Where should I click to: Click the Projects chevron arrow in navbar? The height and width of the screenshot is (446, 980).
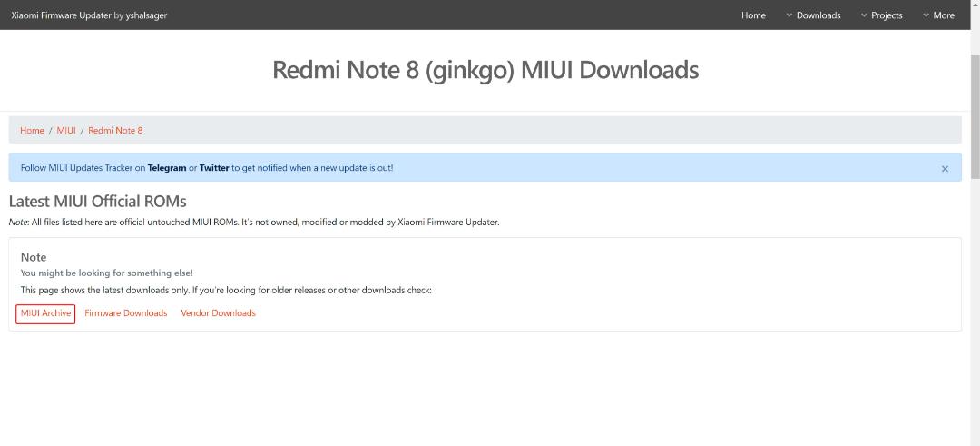pyautogui.click(x=864, y=15)
